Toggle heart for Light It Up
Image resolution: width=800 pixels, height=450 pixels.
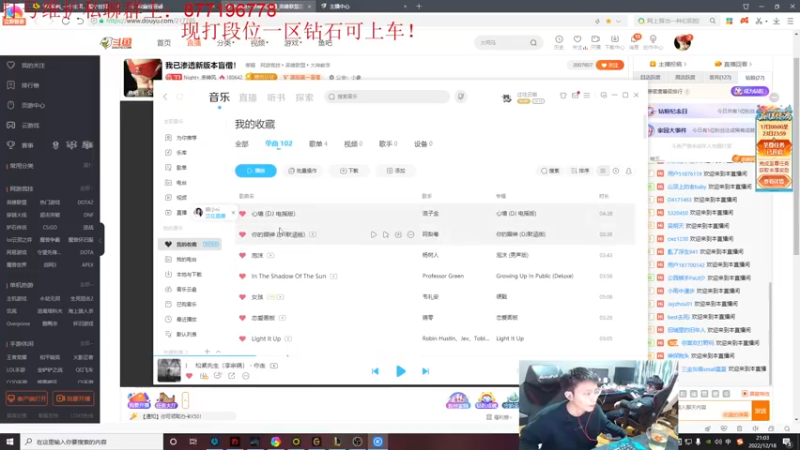(242, 339)
